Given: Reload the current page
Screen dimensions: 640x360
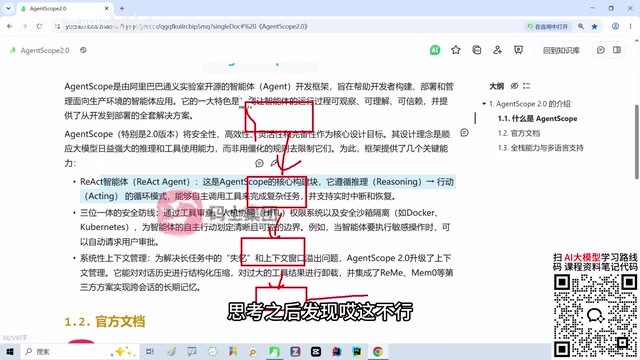Looking at the screenshot, I should 39,27.
